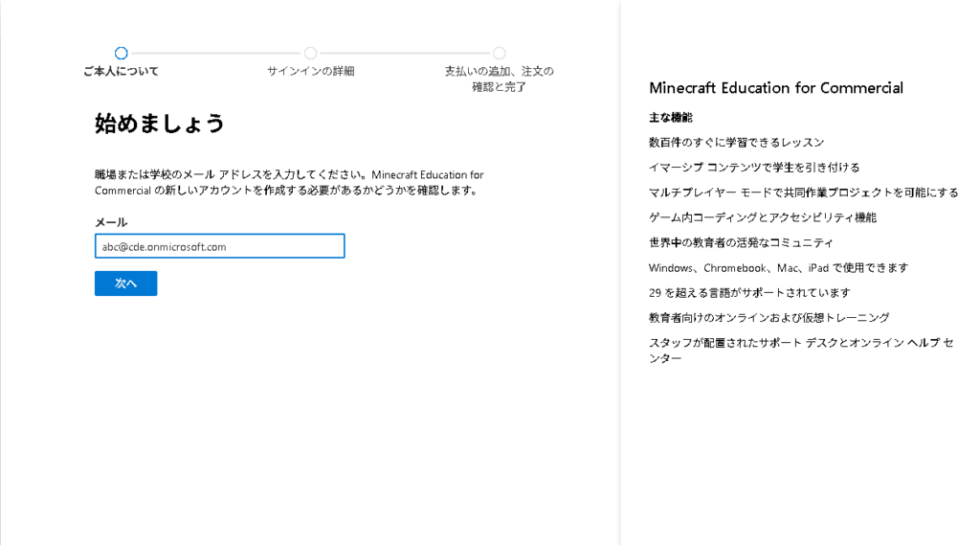Viewport: 980px width, 545px height.
Task: Select the ご本人について step circle
Action: [122, 54]
